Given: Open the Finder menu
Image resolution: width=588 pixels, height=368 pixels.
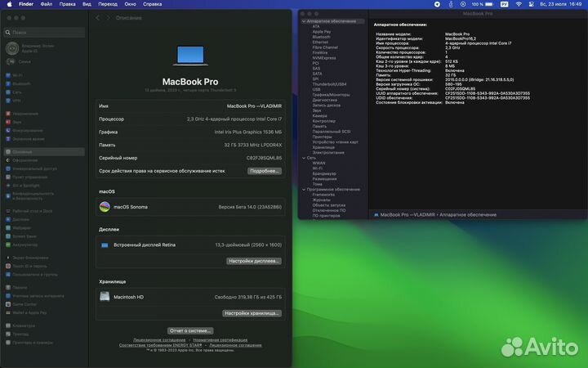Looking at the screenshot, I should (x=26, y=4).
